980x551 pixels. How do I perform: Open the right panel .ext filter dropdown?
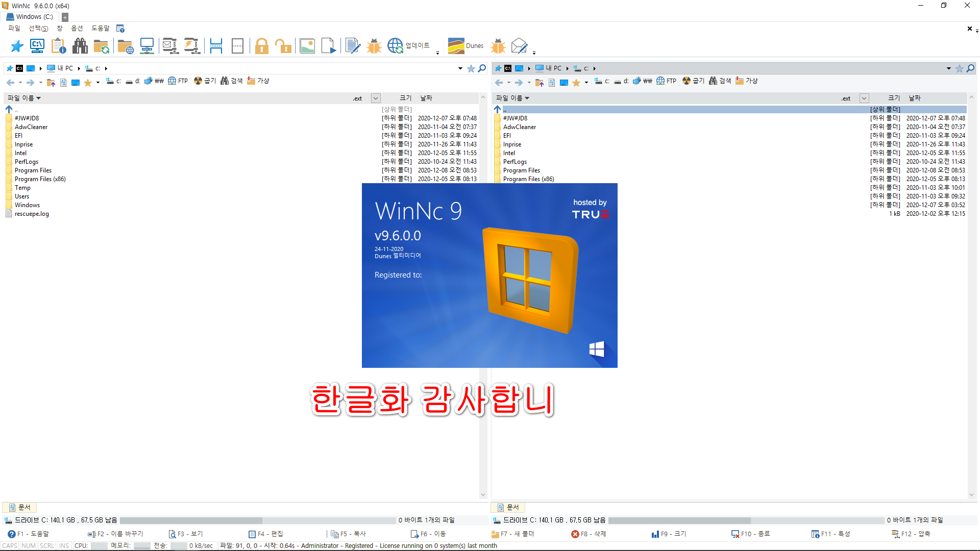coord(864,98)
